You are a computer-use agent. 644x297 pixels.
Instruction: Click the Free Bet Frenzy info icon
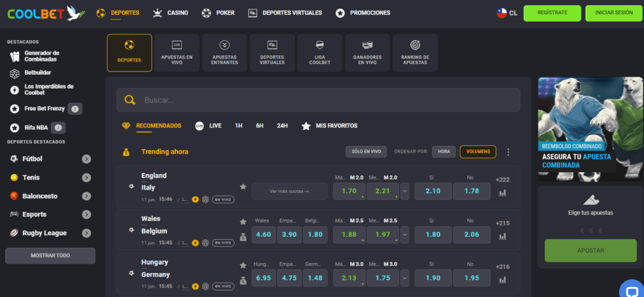coord(75,109)
